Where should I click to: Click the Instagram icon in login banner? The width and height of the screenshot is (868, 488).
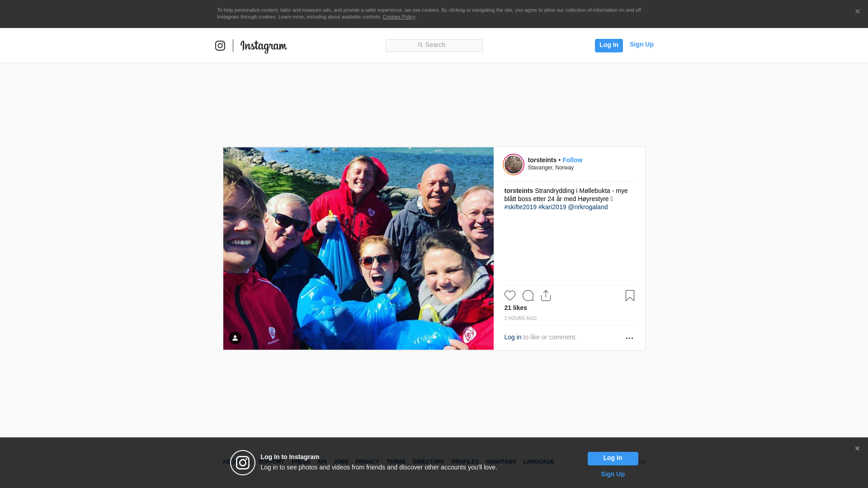pos(243,463)
